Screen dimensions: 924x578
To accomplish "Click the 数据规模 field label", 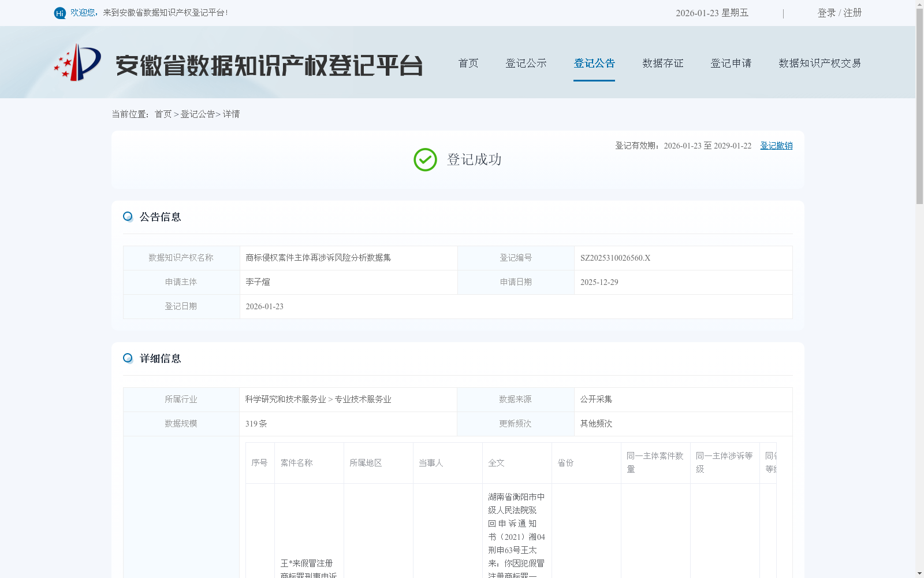I will coord(181,424).
